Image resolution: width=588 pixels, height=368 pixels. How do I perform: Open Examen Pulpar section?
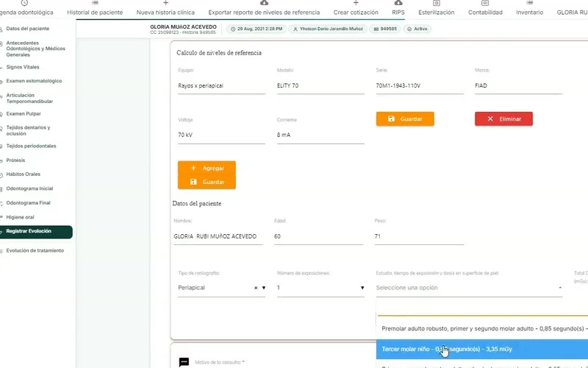pyautogui.click(x=24, y=114)
